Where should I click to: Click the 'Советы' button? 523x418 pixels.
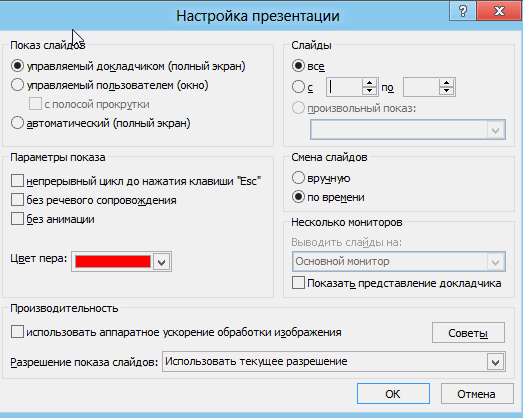coord(468,333)
